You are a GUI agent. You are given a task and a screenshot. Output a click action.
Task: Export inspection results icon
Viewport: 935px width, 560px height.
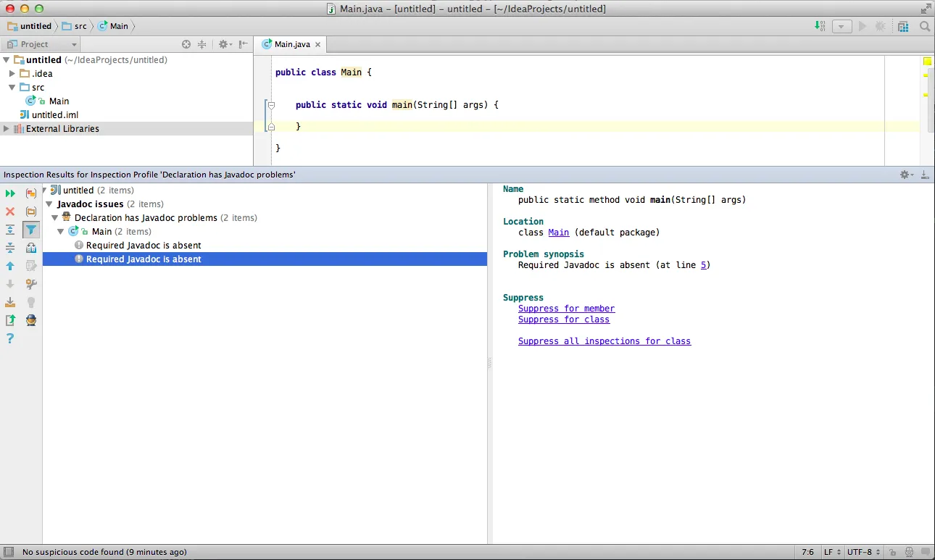click(10, 320)
